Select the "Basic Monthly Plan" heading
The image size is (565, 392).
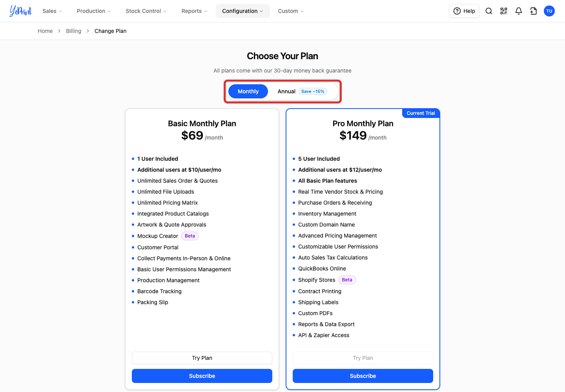(202, 123)
